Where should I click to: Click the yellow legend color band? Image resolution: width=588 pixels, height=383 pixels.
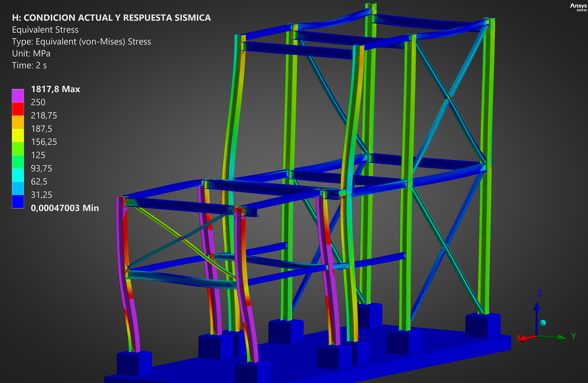tap(18, 135)
